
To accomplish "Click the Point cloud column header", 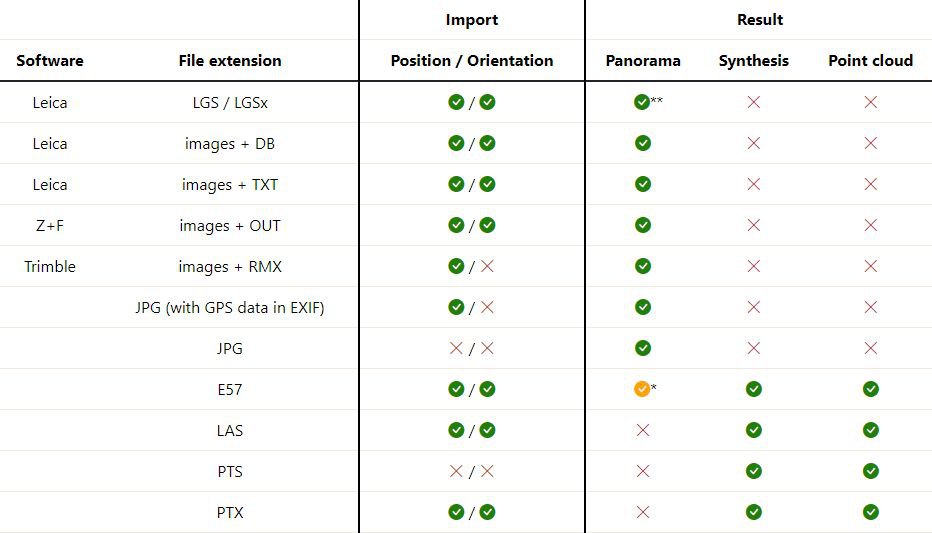I will [870, 61].
